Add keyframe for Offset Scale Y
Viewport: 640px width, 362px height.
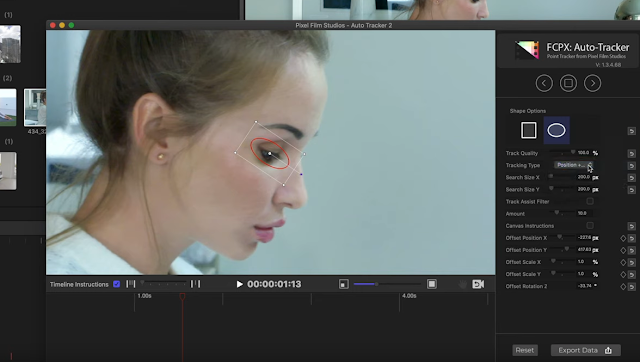pyautogui.click(x=623, y=275)
